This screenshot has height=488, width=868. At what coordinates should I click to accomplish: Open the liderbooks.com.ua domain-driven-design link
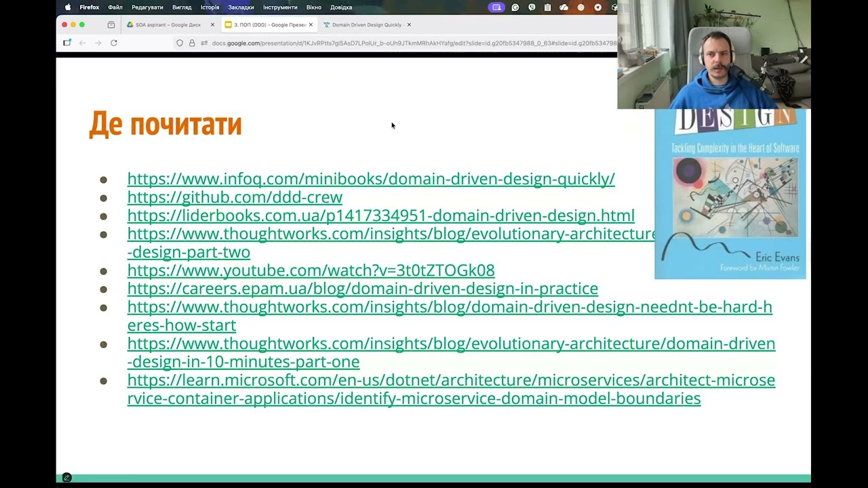(381, 216)
